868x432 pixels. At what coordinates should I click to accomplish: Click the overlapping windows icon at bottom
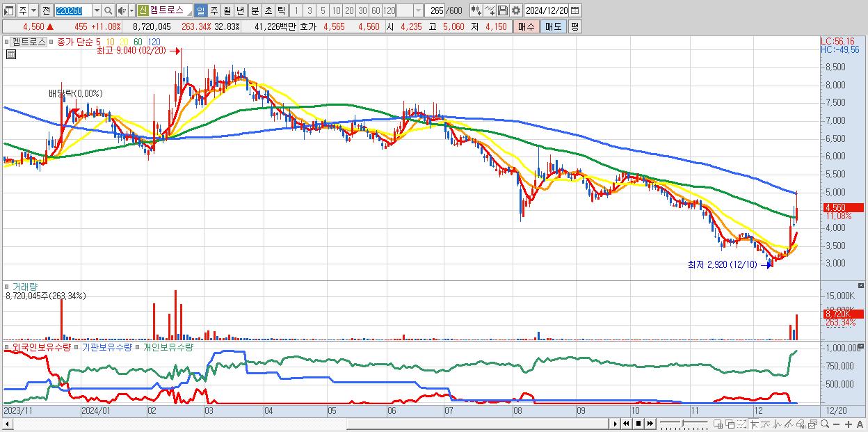coord(730,424)
